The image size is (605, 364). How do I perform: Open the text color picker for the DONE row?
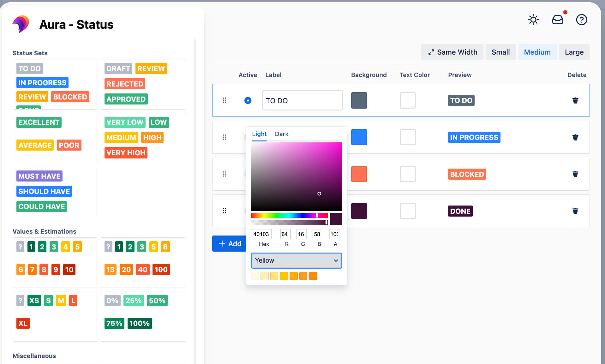pyautogui.click(x=407, y=211)
